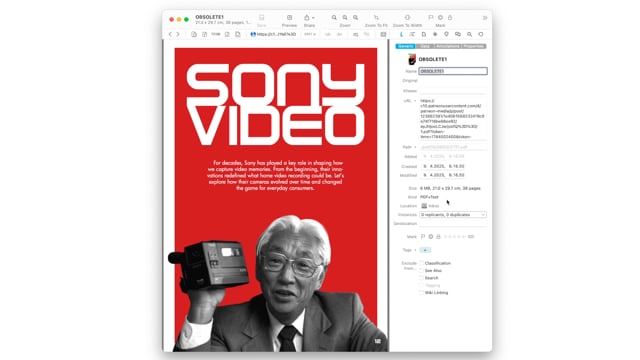640x360 pixels.
Task: Click the URL in the navigation bar
Action: click(x=273, y=35)
